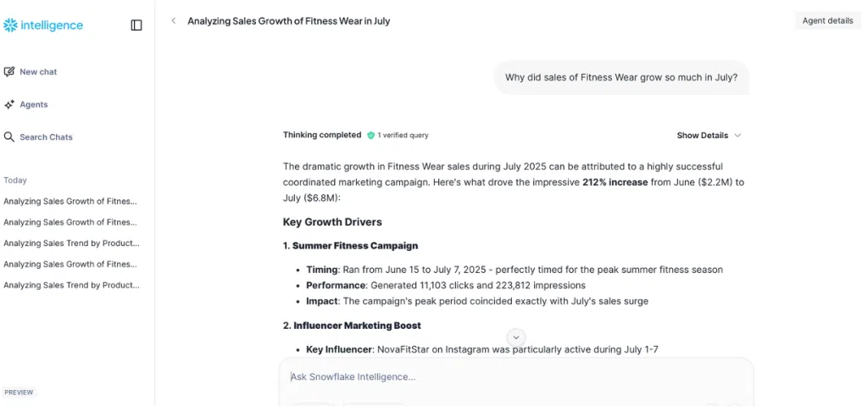Go back using the left chevron
The image size is (868, 407).
point(174,20)
